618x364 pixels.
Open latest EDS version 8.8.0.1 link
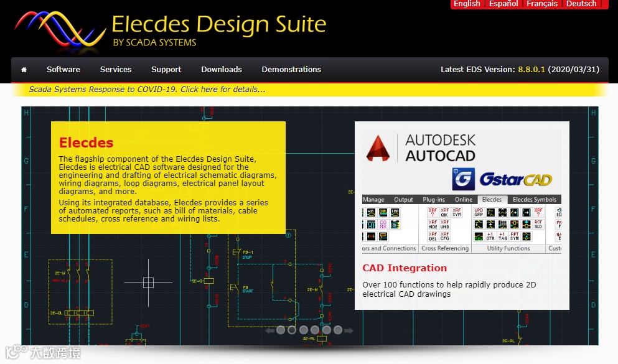click(x=531, y=69)
